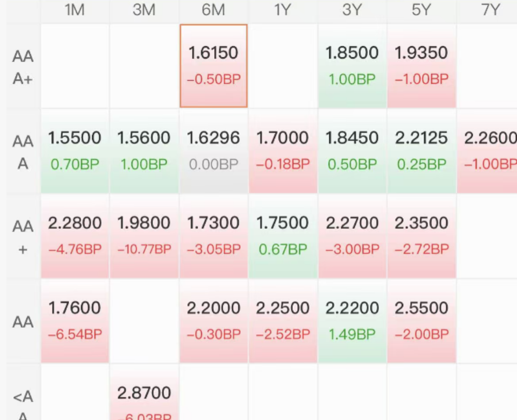The height and width of the screenshot is (420, 517).
Task: Select the AA+ rating row label
Action: [23, 238]
